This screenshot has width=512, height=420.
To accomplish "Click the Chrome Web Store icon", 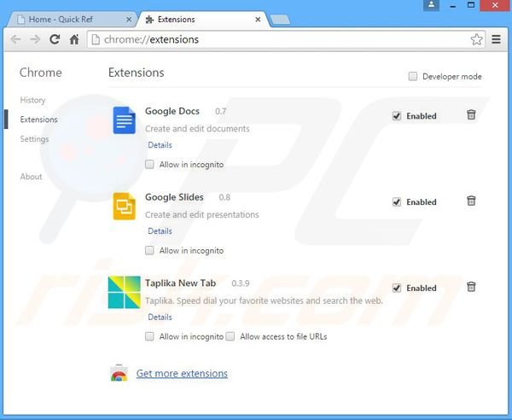I will 119,373.
